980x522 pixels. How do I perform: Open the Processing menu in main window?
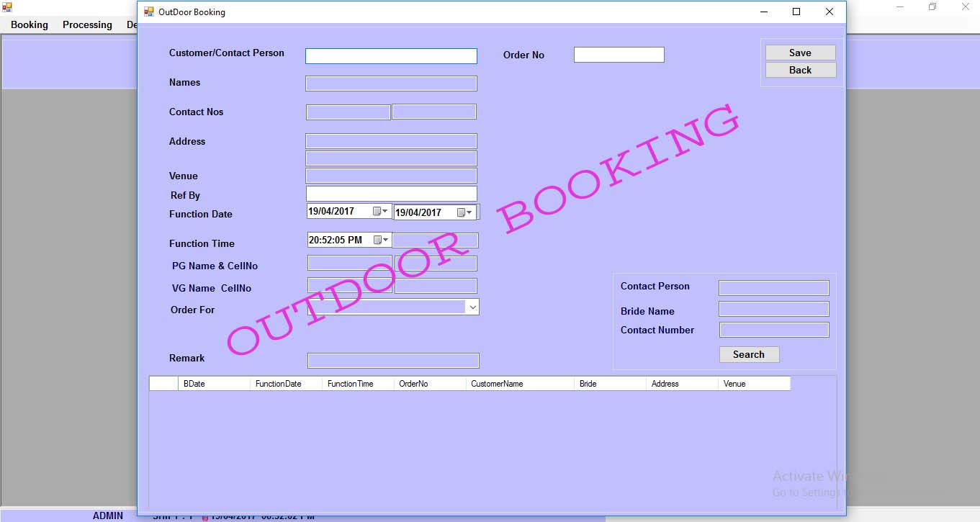pos(87,24)
